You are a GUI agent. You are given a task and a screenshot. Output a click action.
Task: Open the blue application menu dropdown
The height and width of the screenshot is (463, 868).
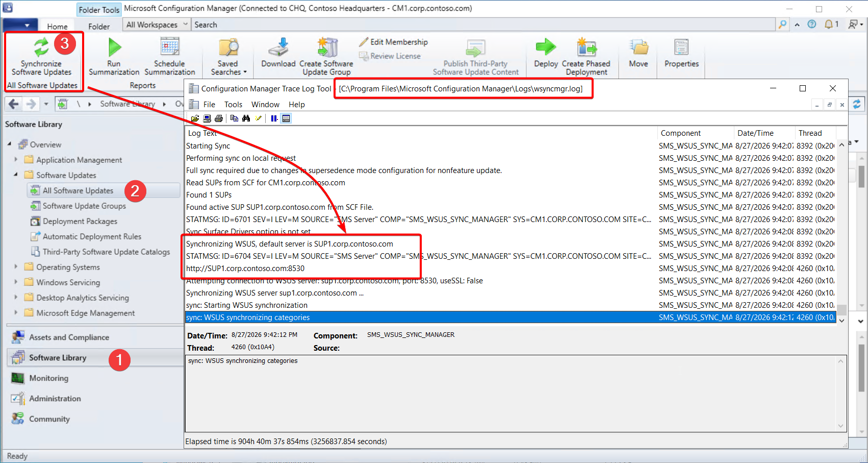[20, 25]
